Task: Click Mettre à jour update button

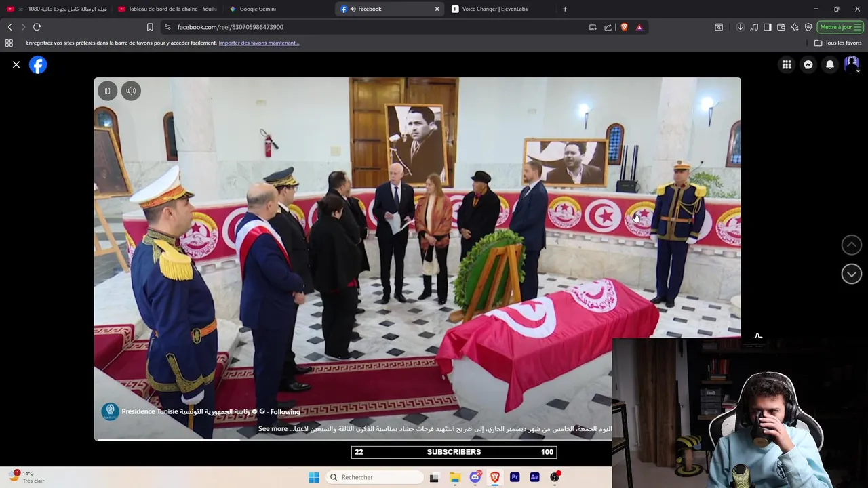Action: [x=840, y=27]
